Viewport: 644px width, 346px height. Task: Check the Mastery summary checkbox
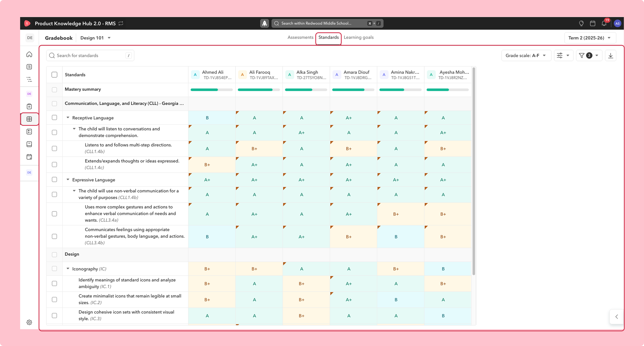(54, 90)
